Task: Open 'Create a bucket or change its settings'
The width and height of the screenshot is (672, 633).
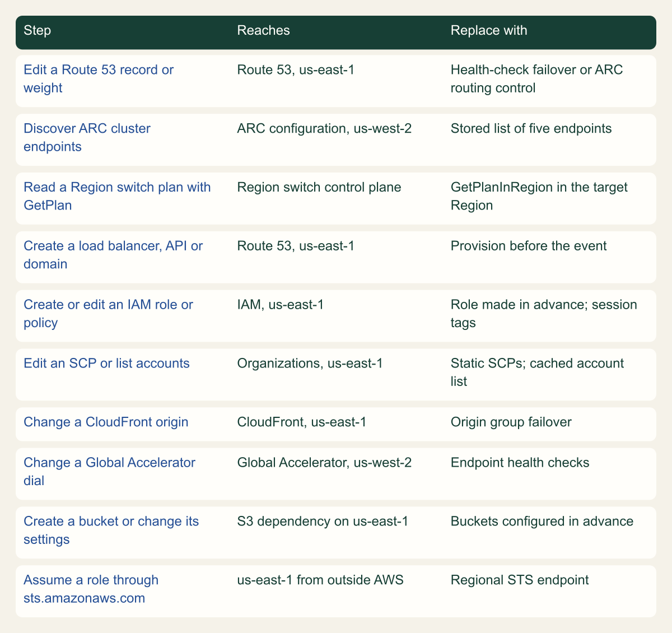Action: [111, 530]
